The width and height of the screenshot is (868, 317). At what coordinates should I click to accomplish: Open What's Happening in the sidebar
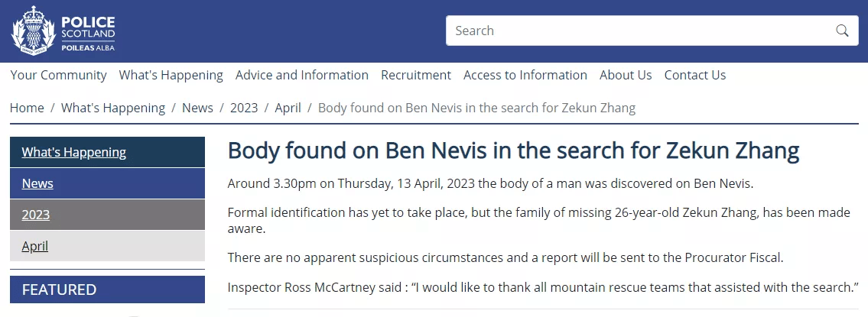tap(74, 152)
